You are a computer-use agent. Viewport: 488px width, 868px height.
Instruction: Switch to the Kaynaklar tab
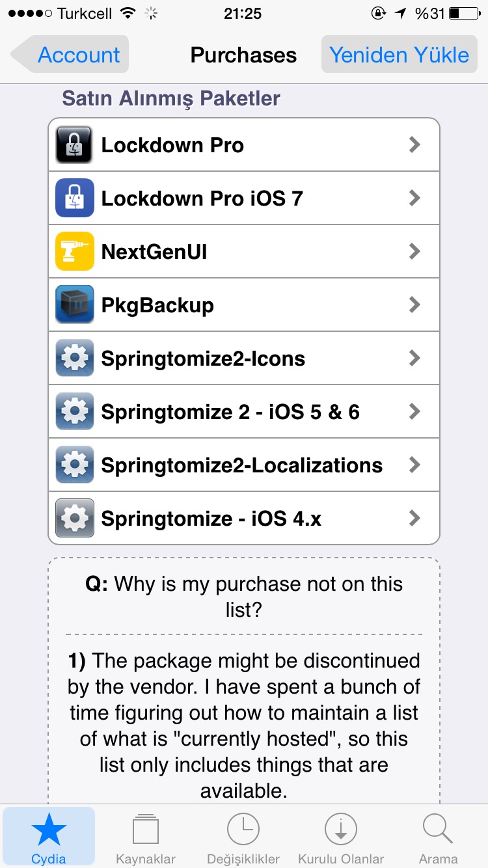[146, 837]
